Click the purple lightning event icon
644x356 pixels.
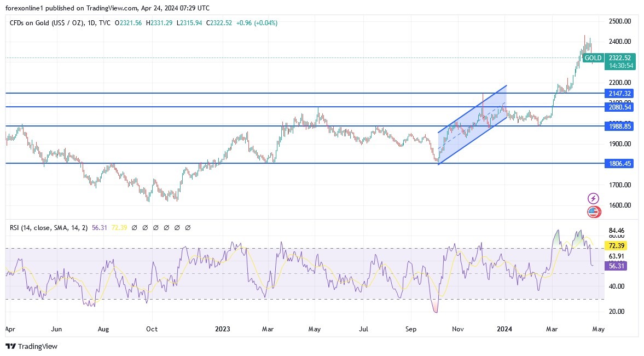593,199
